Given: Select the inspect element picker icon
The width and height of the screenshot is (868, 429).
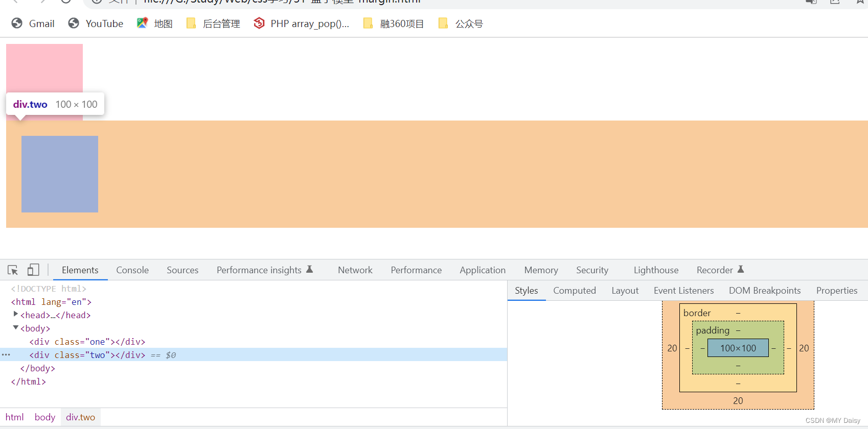Looking at the screenshot, I should 13,270.
